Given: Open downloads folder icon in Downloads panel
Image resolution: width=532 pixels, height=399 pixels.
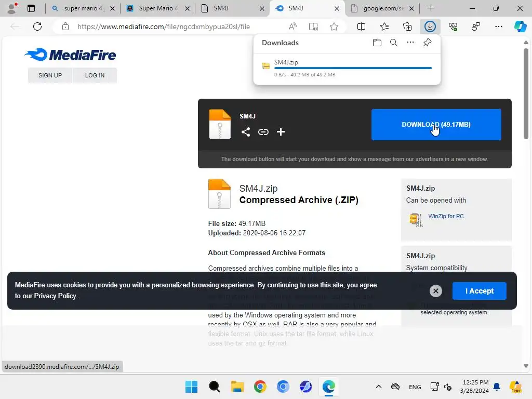Looking at the screenshot, I should (x=377, y=43).
